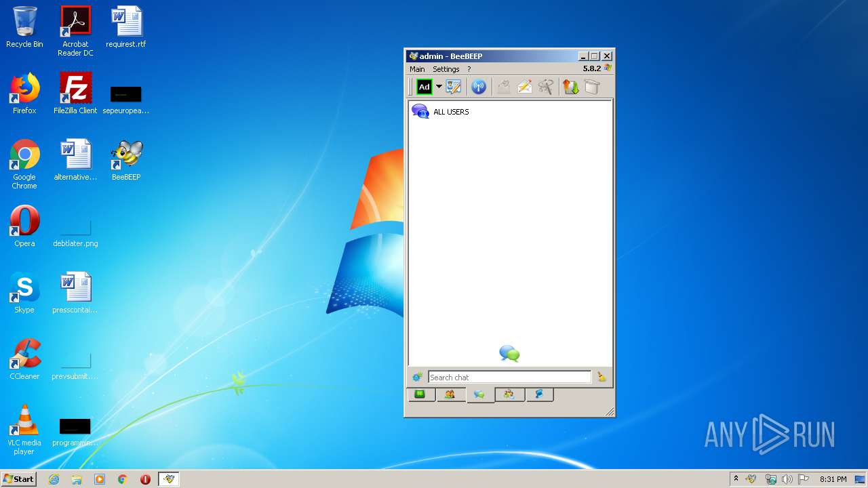Image resolution: width=868 pixels, height=488 pixels.
Task: Select Google Chrome desktop shortcut
Action: pos(24,164)
